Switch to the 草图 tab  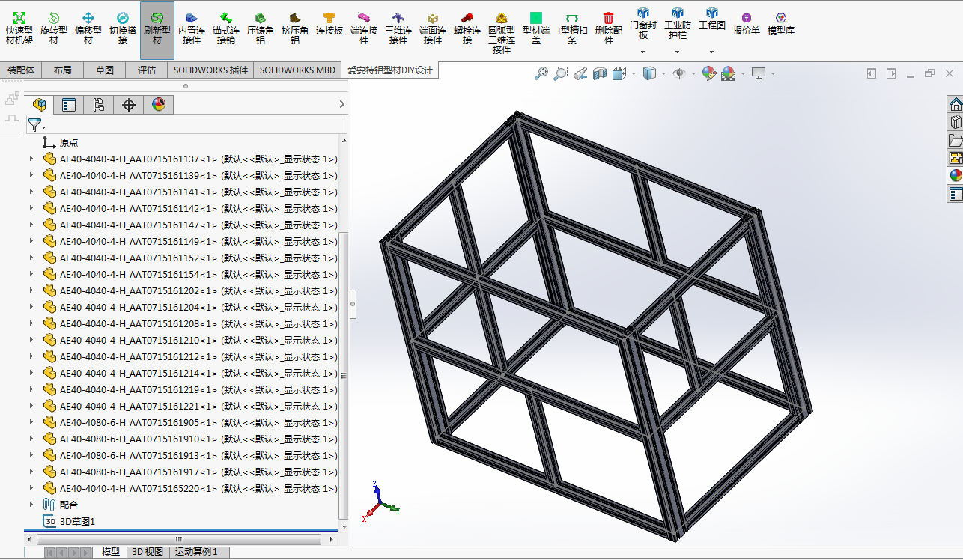tap(105, 70)
